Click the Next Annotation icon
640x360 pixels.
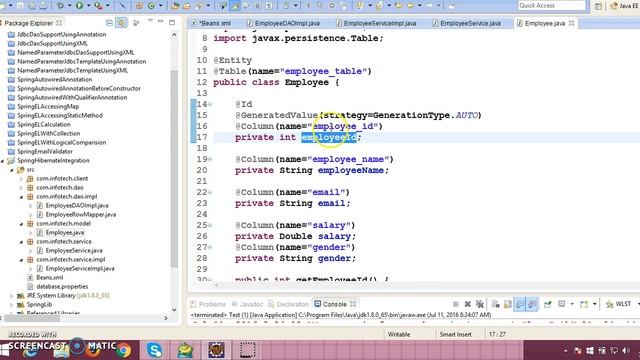[359, 6]
